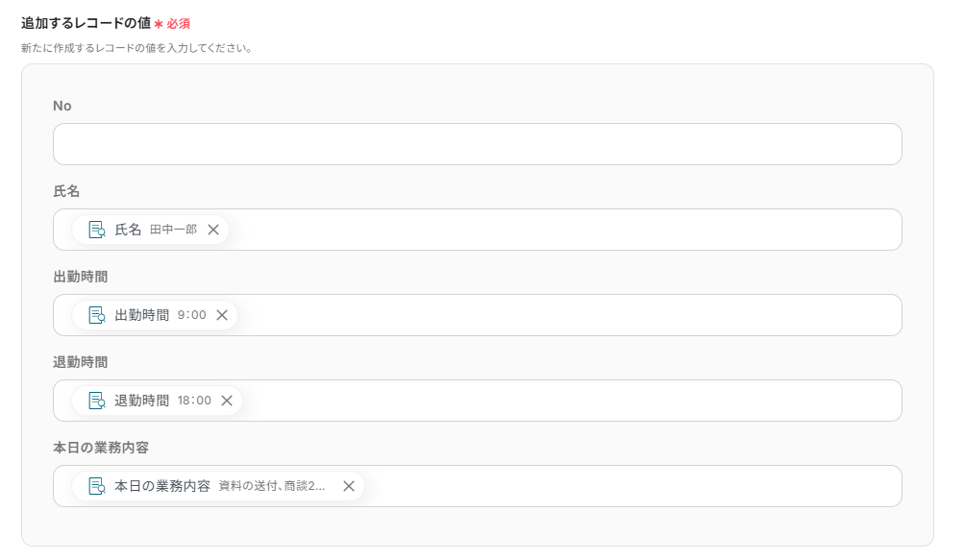
Task: Click the document icon in 氏名 chip
Action: (x=96, y=230)
